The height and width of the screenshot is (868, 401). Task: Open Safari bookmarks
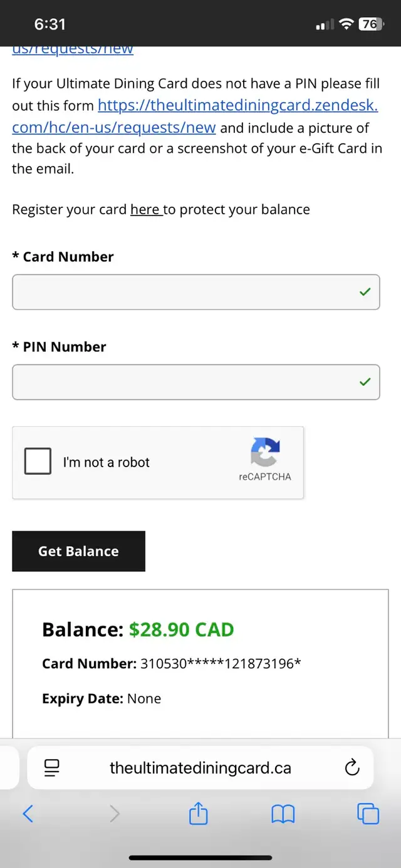click(x=283, y=814)
